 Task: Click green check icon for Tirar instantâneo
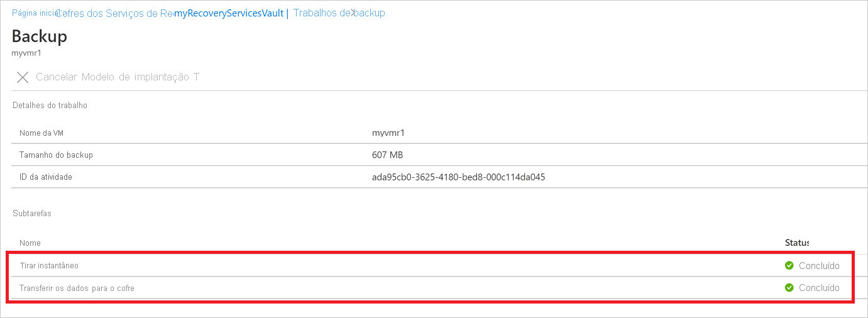(789, 265)
